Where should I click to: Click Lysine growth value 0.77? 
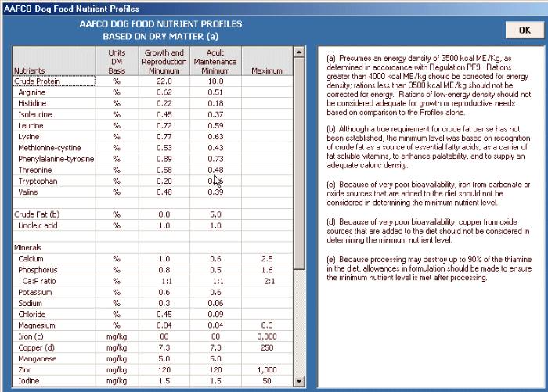pos(164,137)
